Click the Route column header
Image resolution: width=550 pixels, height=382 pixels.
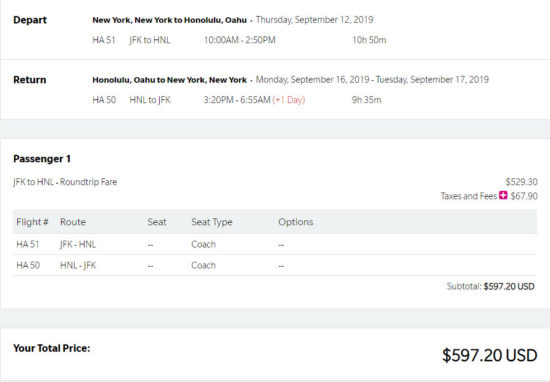73,222
